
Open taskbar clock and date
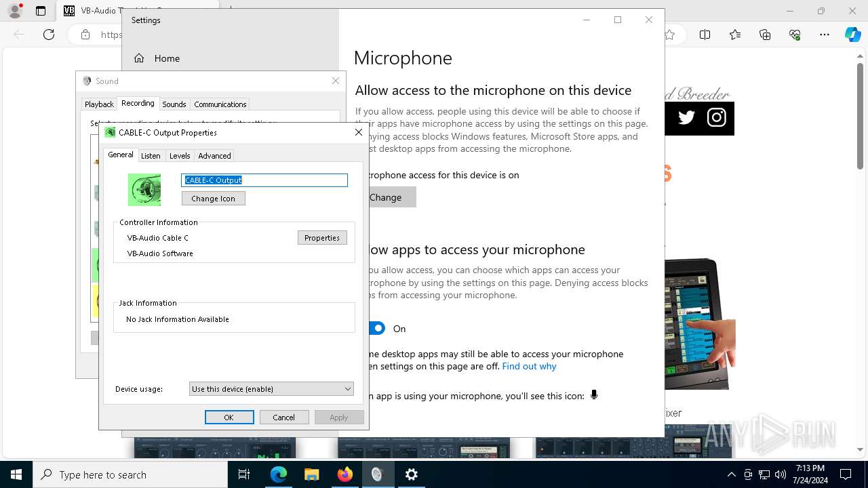pyautogui.click(x=810, y=474)
